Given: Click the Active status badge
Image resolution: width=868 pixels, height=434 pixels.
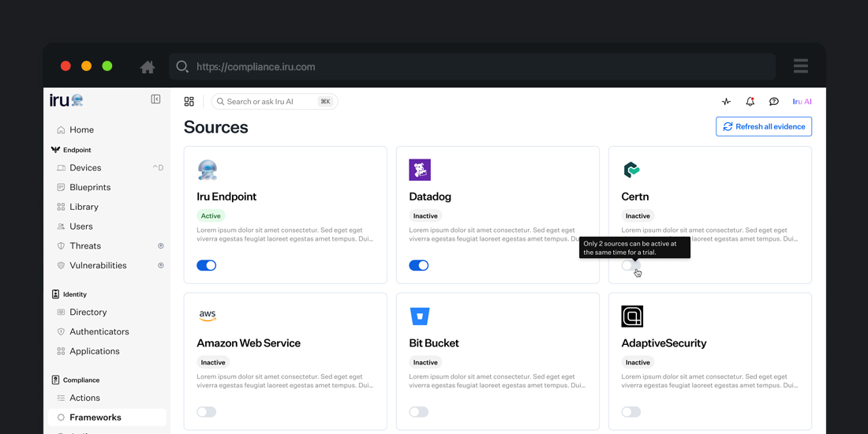Looking at the screenshot, I should pyautogui.click(x=211, y=216).
